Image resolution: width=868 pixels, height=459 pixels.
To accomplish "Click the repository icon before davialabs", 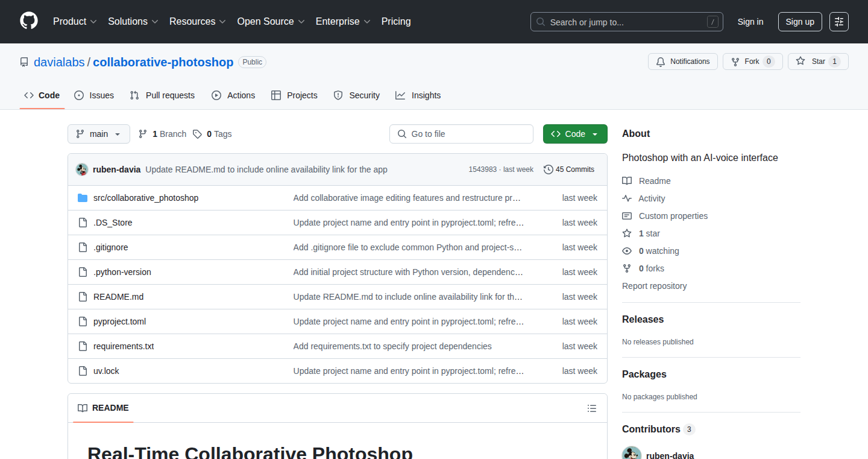I will [x=24, y=62].
